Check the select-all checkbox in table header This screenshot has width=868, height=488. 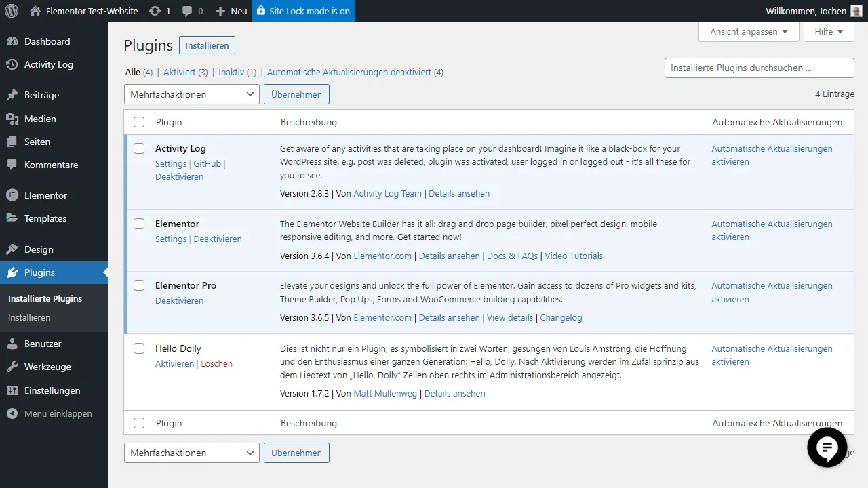[x=139, y=122]
